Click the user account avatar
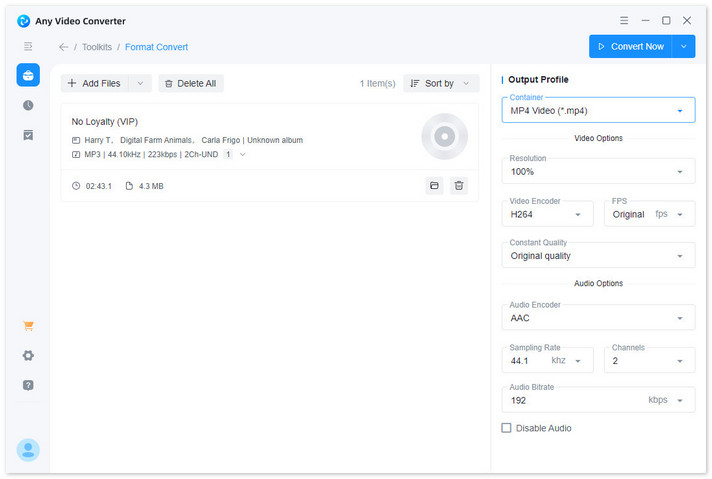The image size is (712, 479). pyautogui.click(x=28, y=450)
